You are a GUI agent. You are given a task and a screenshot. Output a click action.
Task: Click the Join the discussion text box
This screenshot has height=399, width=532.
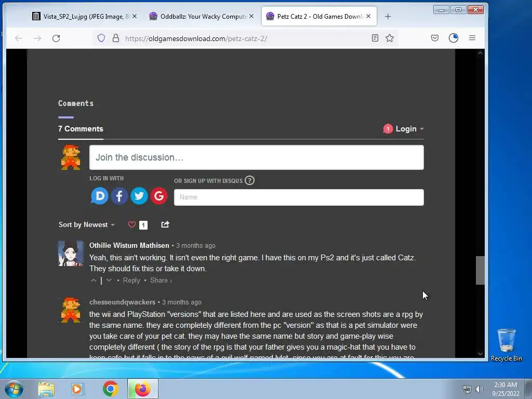tap(257, 157)
